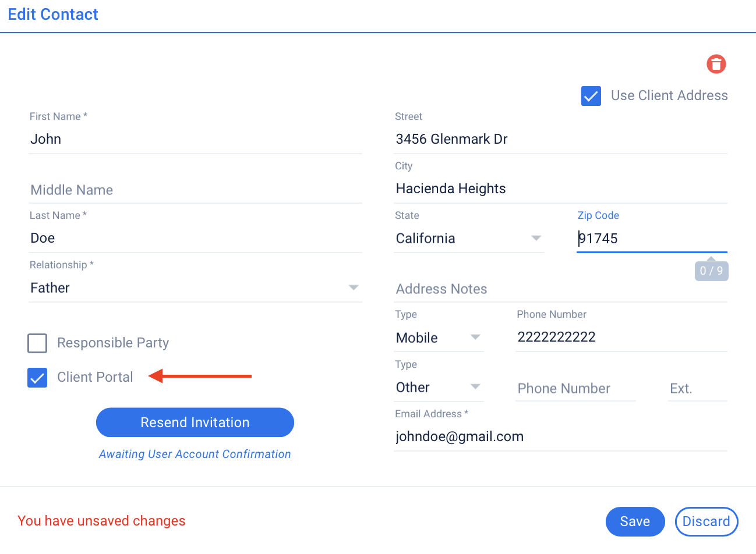
Task: Click into the First Name field
Action: 195,140
